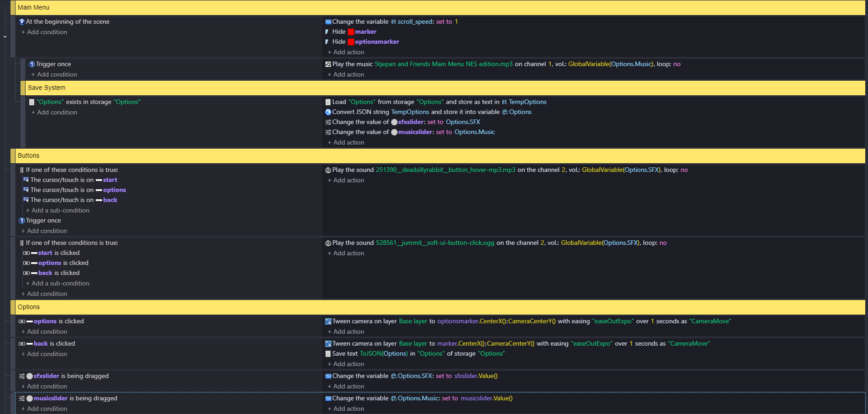Click 'start' in the cursor/touch is on condition
This screenshot has width=868, height=414.
click(x=110, y=180)
